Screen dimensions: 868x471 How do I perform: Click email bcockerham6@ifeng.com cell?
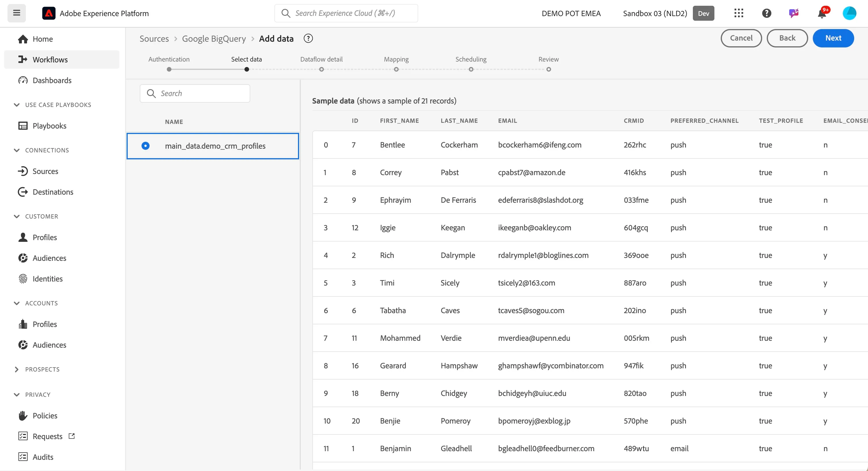click(x=540, y=145)
